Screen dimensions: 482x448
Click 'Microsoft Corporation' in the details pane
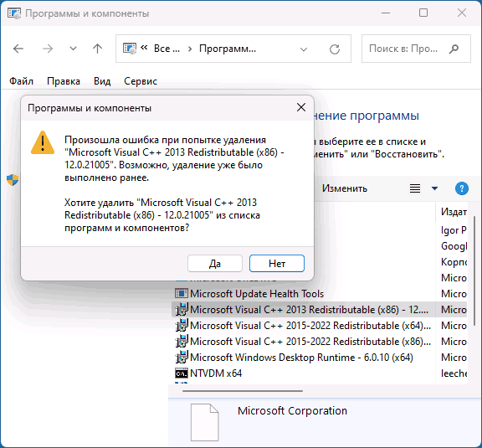pos(292,411)
